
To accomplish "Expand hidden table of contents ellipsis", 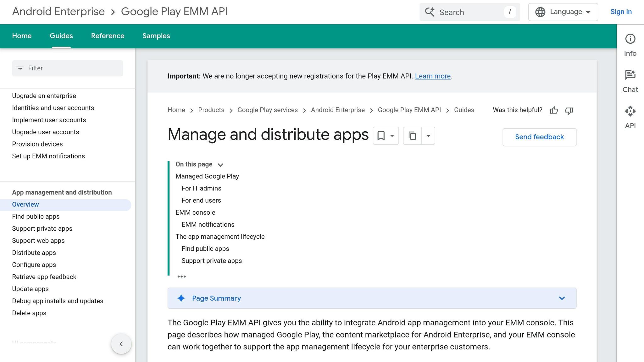I will point(181,277).
